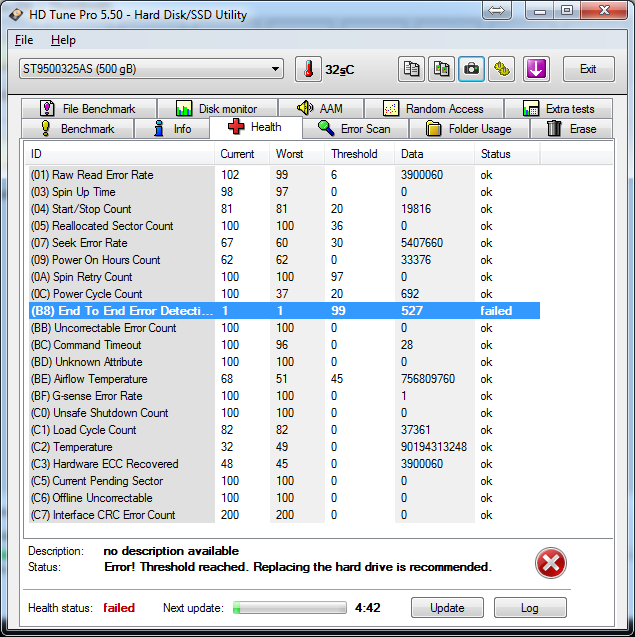
Task: Click the ID column header
Action: pyautogui.click(x=120, y=154)
